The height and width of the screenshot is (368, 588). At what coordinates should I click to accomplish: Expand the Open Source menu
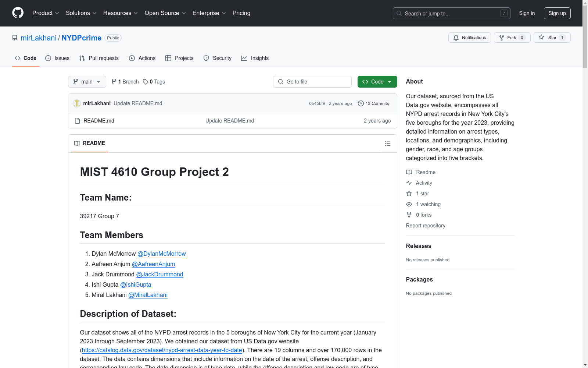165,13
